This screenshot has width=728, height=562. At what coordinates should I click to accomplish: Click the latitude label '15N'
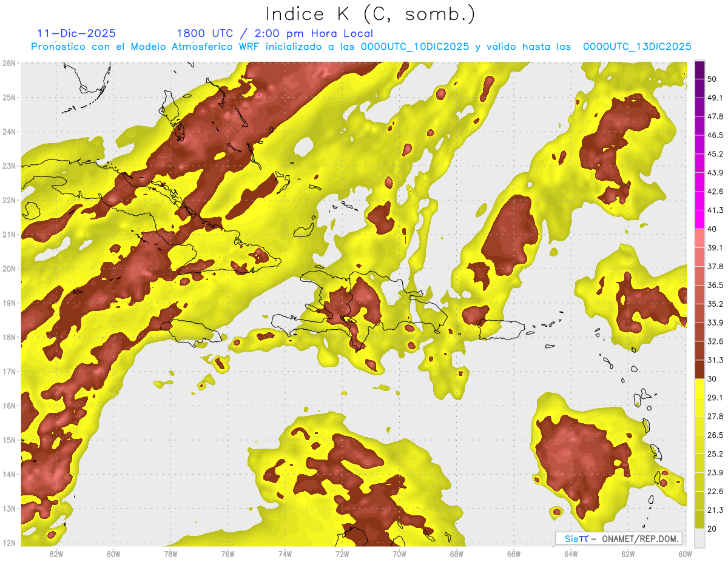coord(9,440)
